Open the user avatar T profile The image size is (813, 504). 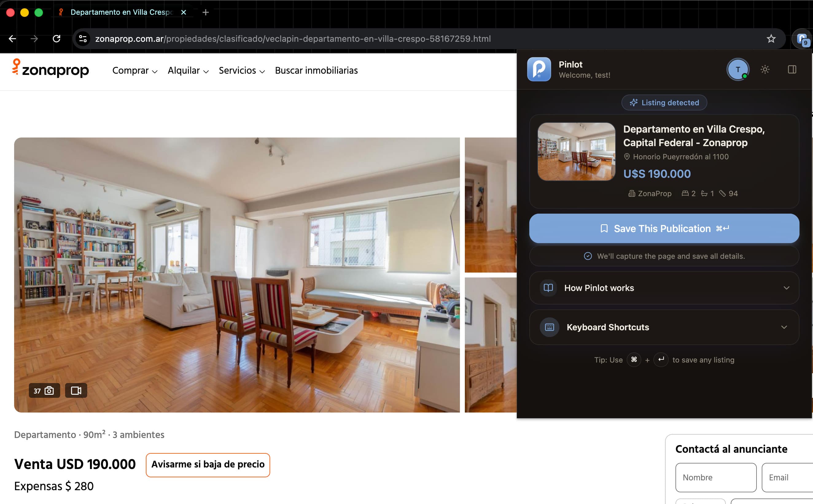coord(738,69)
